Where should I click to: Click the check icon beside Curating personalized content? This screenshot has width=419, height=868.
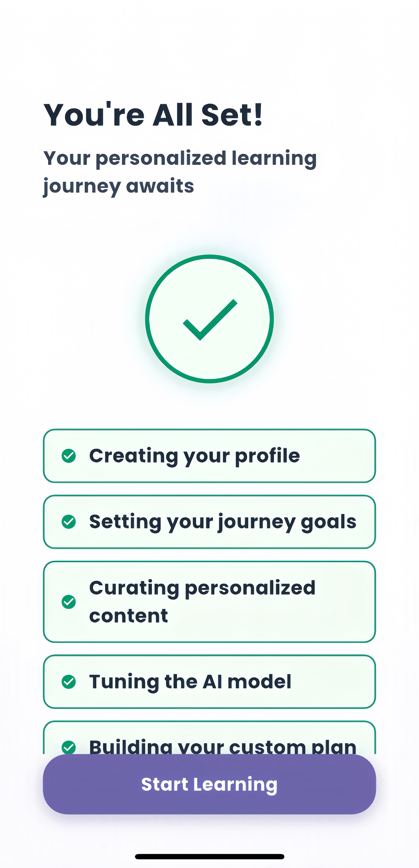click(69, 602)
